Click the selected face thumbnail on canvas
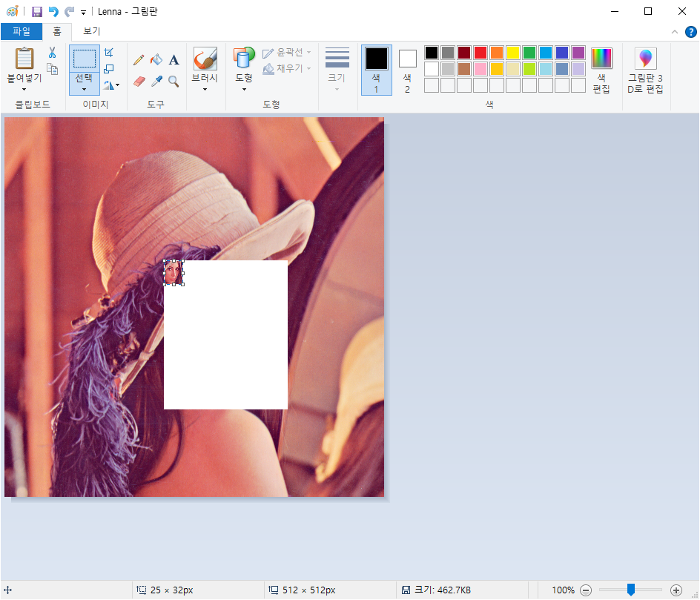Image resolution: width=700 pixels, height=600 pixels. 174,272
